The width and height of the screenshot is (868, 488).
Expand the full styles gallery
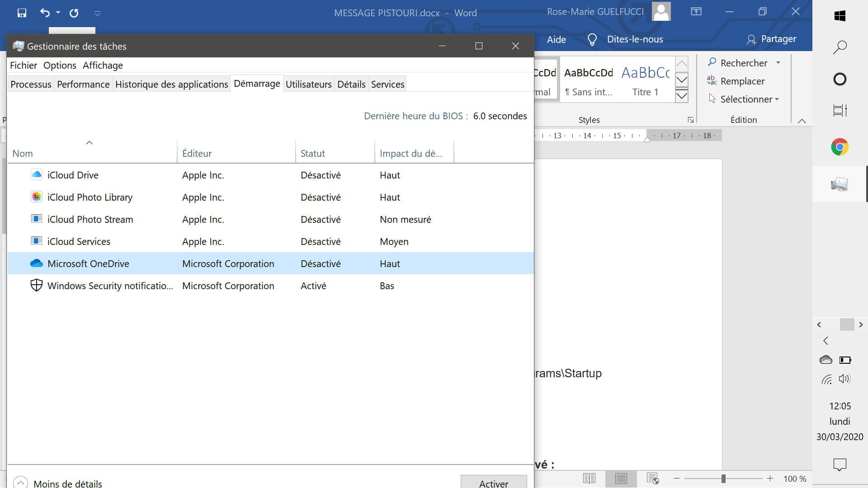coord(682,96)
